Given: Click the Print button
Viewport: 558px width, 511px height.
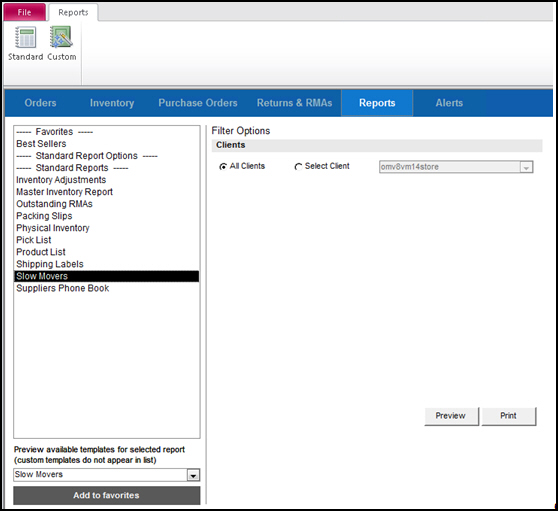Looking at the screenshot, I should pos(508,416).
